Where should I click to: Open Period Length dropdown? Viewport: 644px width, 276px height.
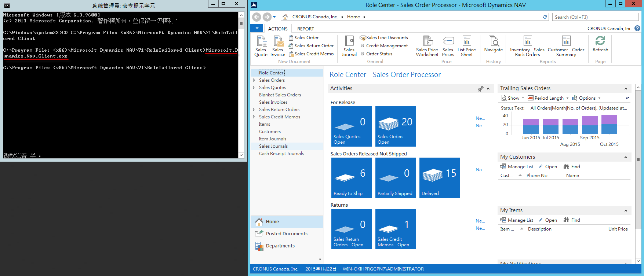548,98
